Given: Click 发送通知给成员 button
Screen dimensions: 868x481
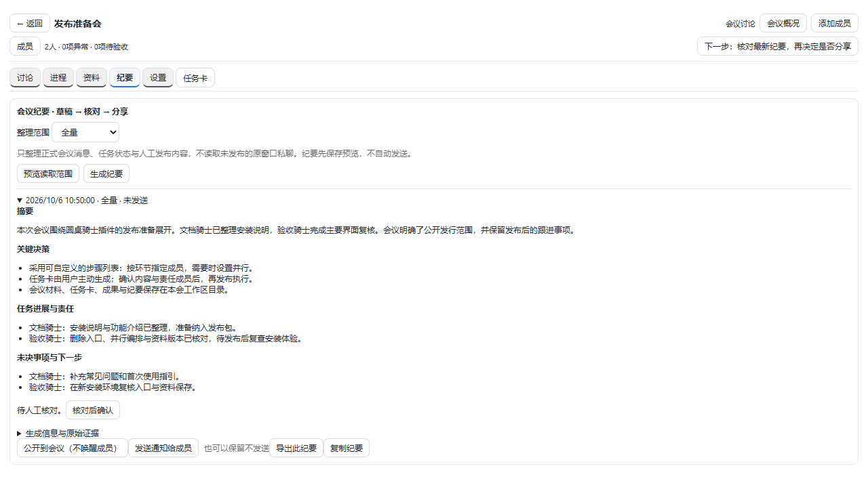Looking at the screenshot, I should coord(163,448).
